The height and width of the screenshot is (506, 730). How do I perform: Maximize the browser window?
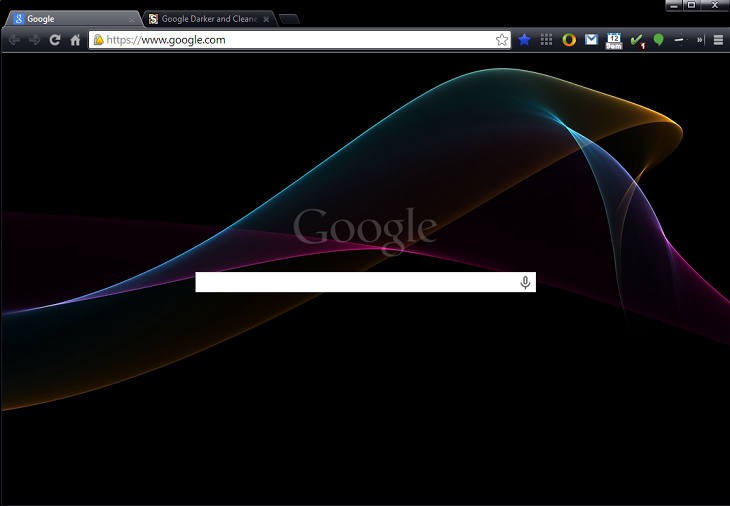692,5
